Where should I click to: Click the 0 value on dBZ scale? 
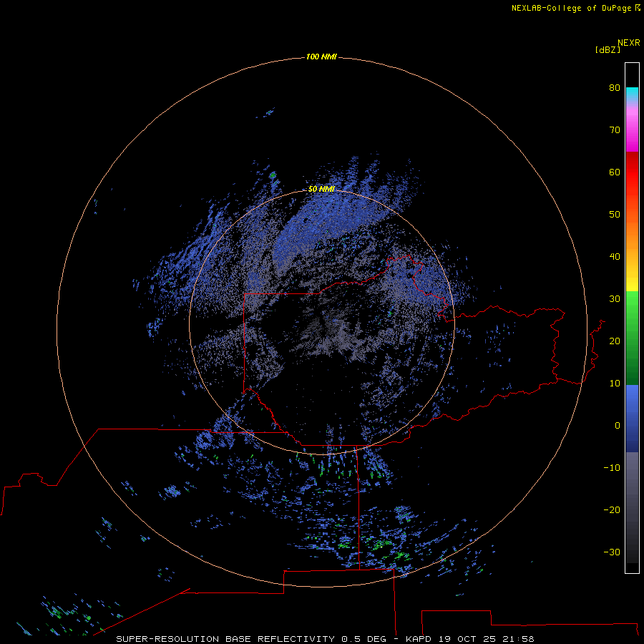click(618, 426)
